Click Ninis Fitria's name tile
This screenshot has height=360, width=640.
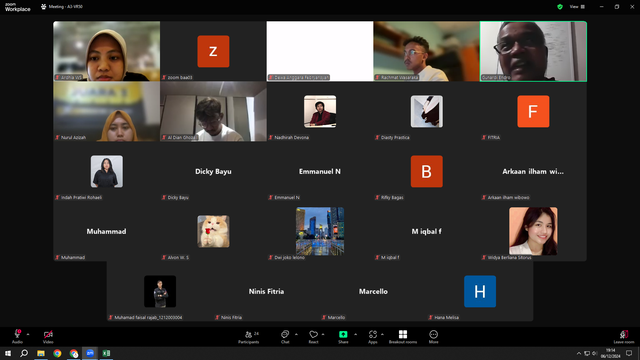(x=267, y=291)
